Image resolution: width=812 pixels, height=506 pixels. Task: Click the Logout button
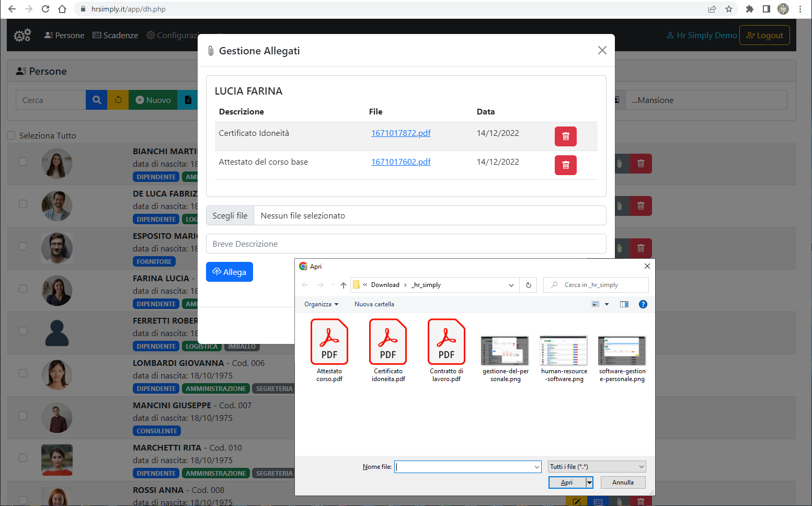click(x=764, y=35)
